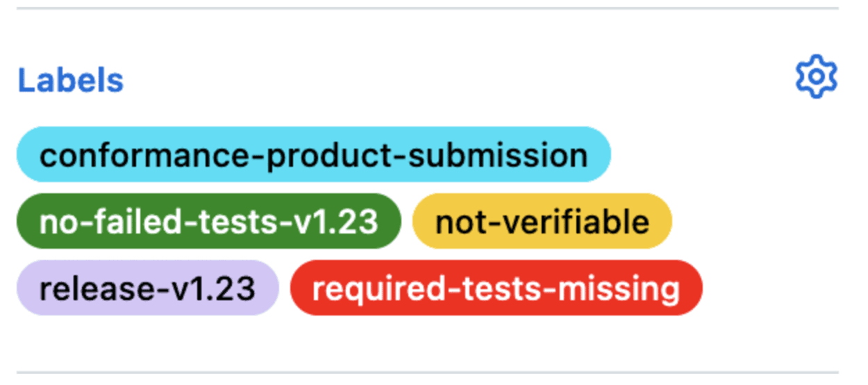Show issues tagged no-failed-tests-v1.23
Image resolution: width=868 pixels, height=385 pixels.
pyautogui.click(x=208, y=221)
